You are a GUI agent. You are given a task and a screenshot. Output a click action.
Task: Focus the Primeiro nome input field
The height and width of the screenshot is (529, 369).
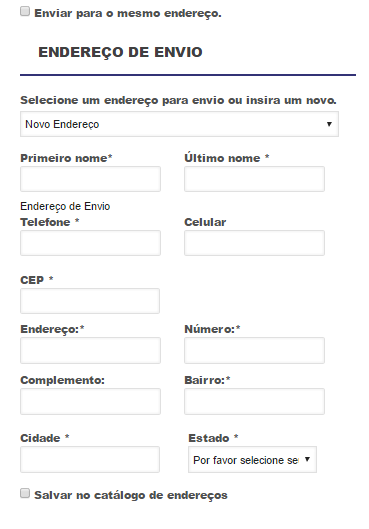[x=90, y=179]
